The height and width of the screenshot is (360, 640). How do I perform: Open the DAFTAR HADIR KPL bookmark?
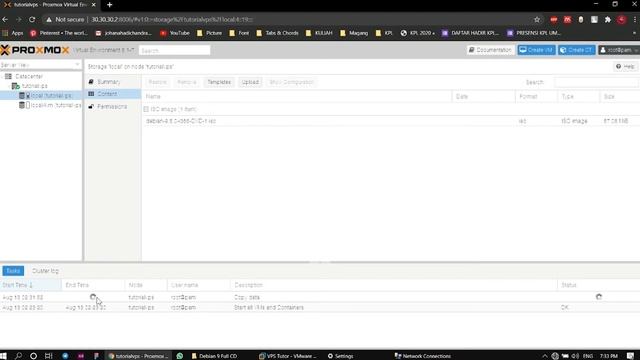point(470,33)
